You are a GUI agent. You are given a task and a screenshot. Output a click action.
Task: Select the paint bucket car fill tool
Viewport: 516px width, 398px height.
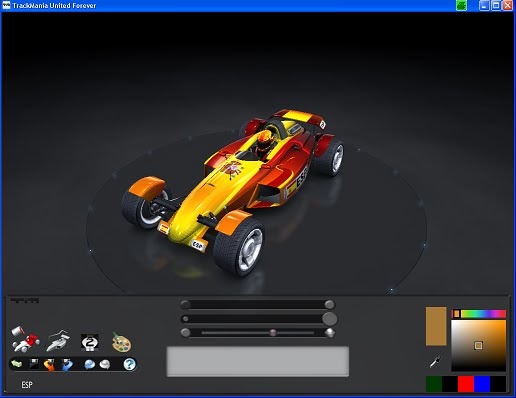point(25,340)
